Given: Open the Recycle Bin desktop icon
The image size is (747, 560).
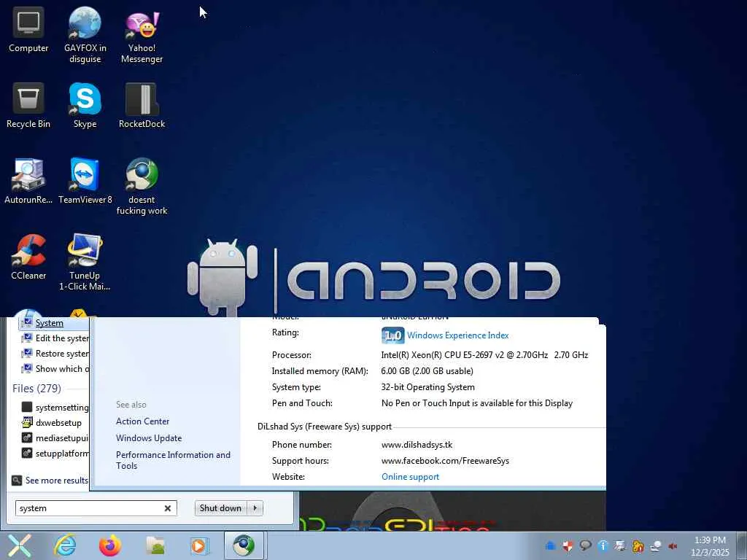Looking at the screenshot, I should pyautogui.click(x=28, y=106).
